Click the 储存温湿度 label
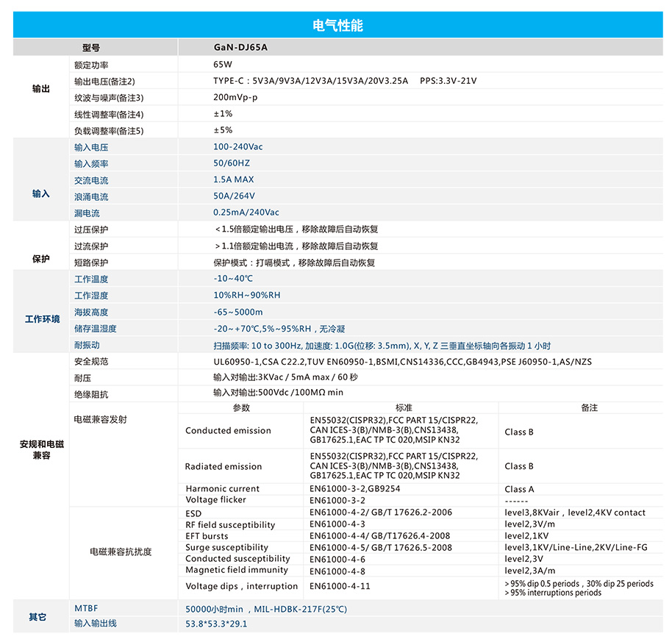Viewport: 672px width, 642px height. (x=95, y=329)
